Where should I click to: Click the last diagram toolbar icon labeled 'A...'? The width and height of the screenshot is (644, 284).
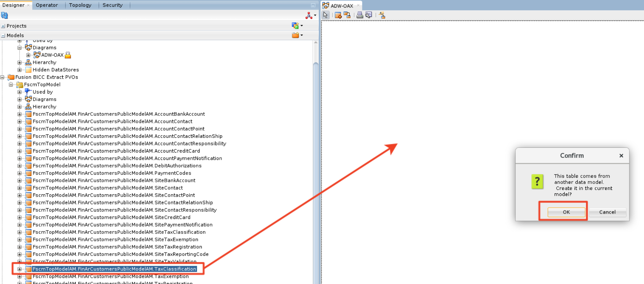(x=382, y=15)
